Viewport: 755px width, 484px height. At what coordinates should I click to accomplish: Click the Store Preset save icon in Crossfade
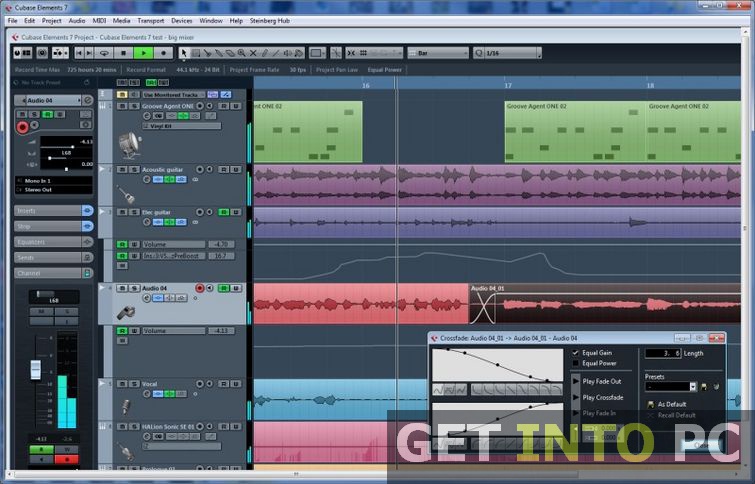(704, 386)
